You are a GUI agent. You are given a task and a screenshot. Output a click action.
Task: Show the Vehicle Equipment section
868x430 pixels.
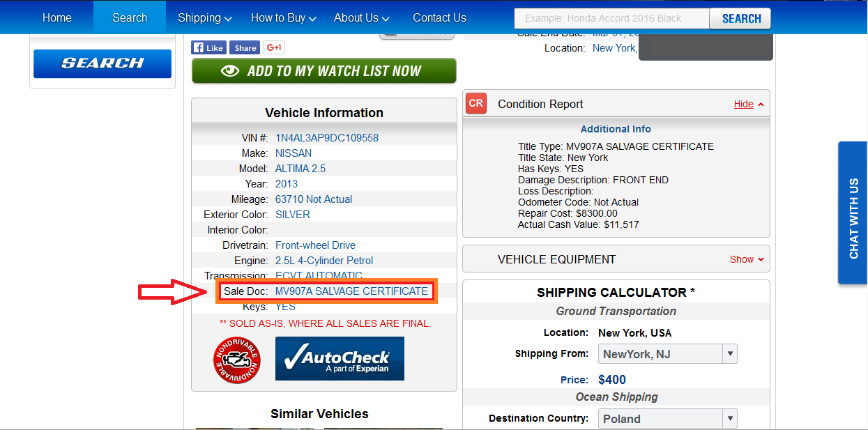point(747,259)
